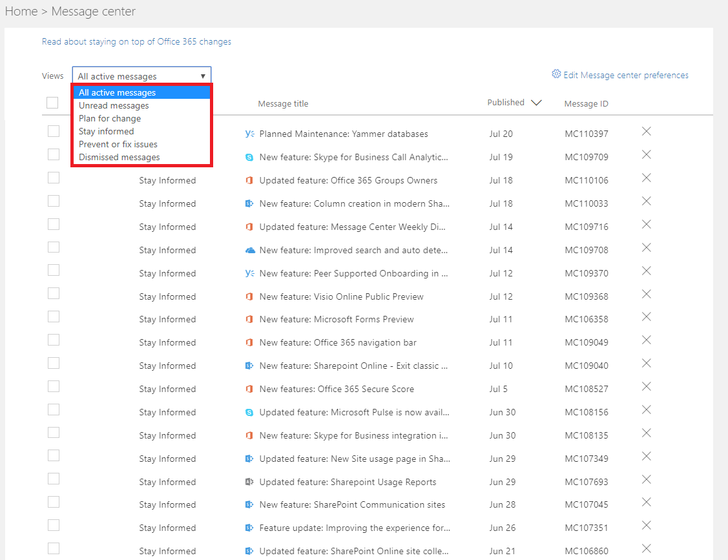Toggle the select-all checkbox in header row
The height and width of the screenshot is (560, 728).
pyautogui.click(x=52, y=103)
